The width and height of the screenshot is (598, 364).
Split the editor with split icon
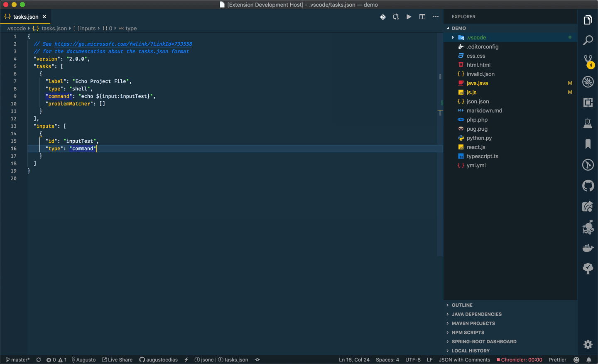coord(422,17)
